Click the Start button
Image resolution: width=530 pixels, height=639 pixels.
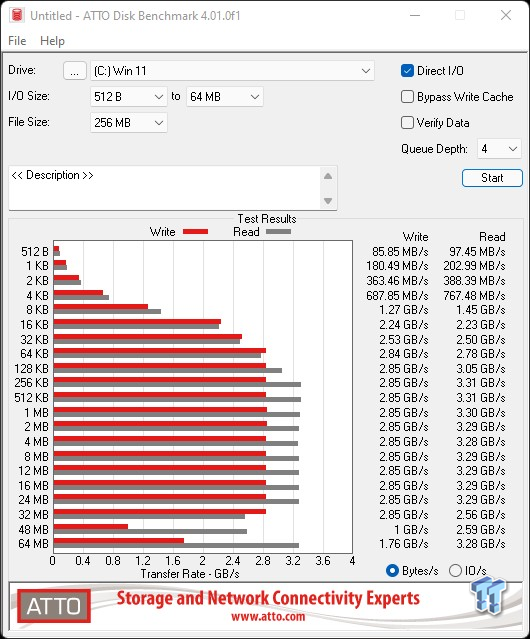[x=492, y=178]
